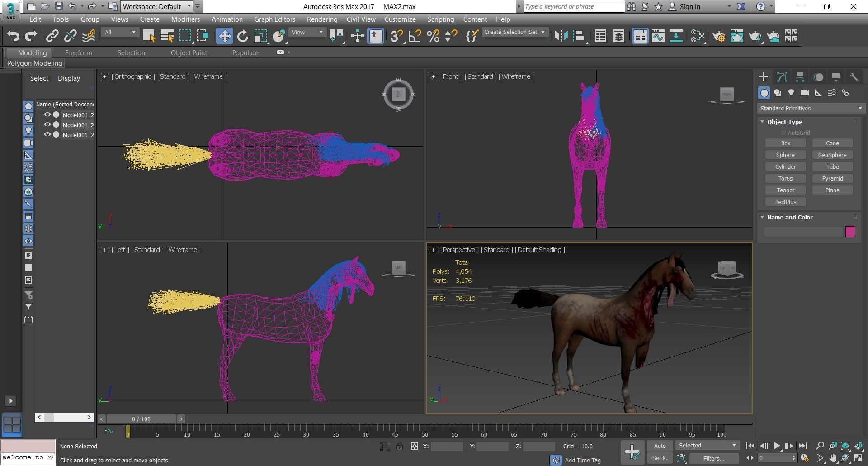Open the Rendering menu
Screen dimensions: 868x466
[x=322, y=19]
